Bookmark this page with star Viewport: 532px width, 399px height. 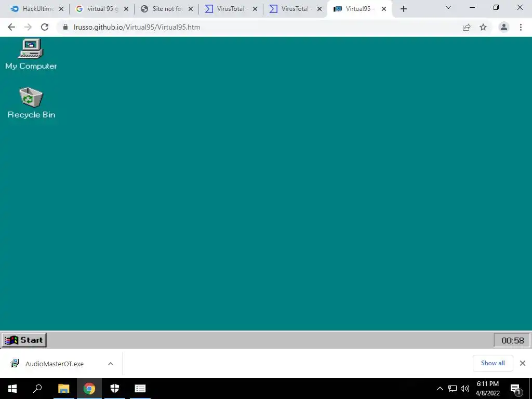[x=483, y=27]
